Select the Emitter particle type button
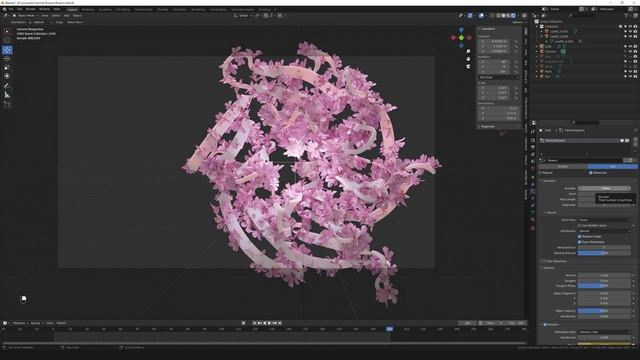 point(563,167)
